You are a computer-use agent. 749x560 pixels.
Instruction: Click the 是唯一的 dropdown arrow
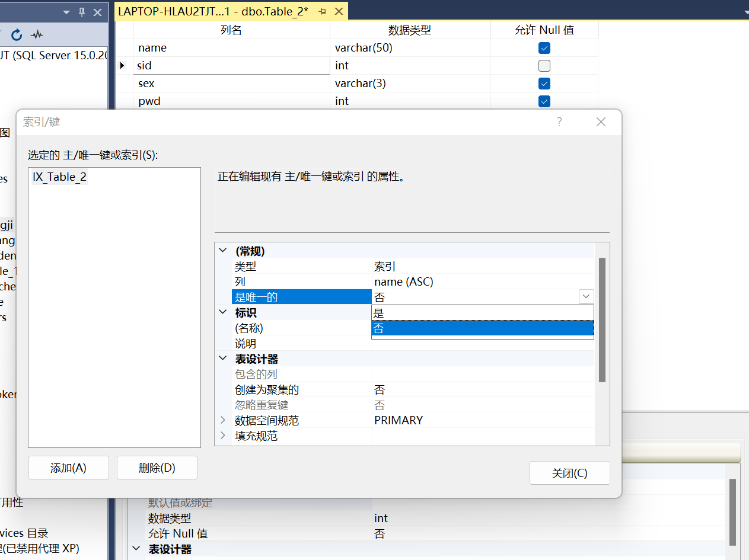pyautogui.click(x=586, y=296)
